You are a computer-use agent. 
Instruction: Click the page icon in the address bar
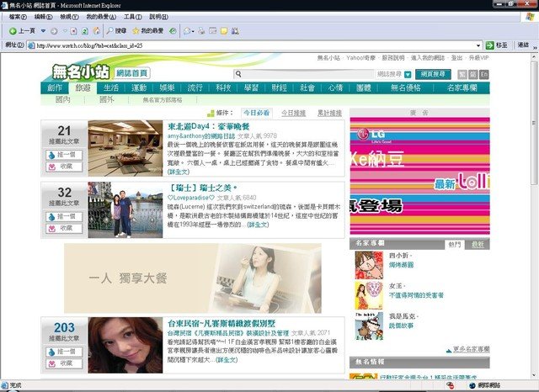(31, 45)
